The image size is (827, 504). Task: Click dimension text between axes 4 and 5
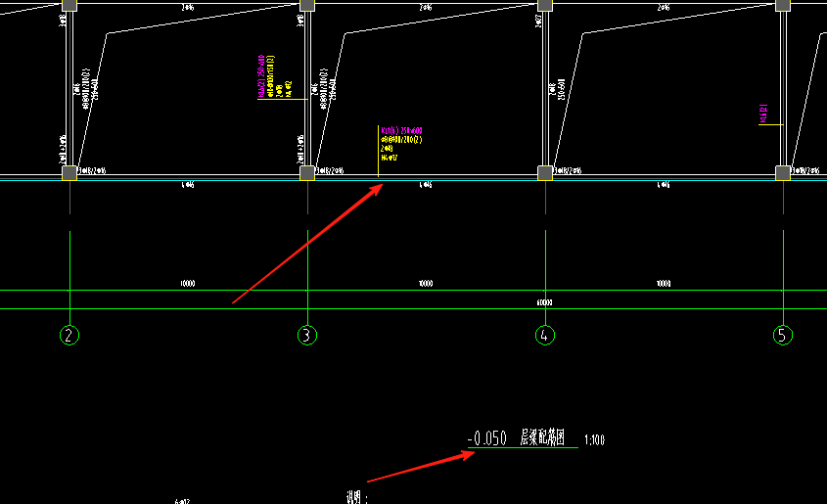click(664, 284)
